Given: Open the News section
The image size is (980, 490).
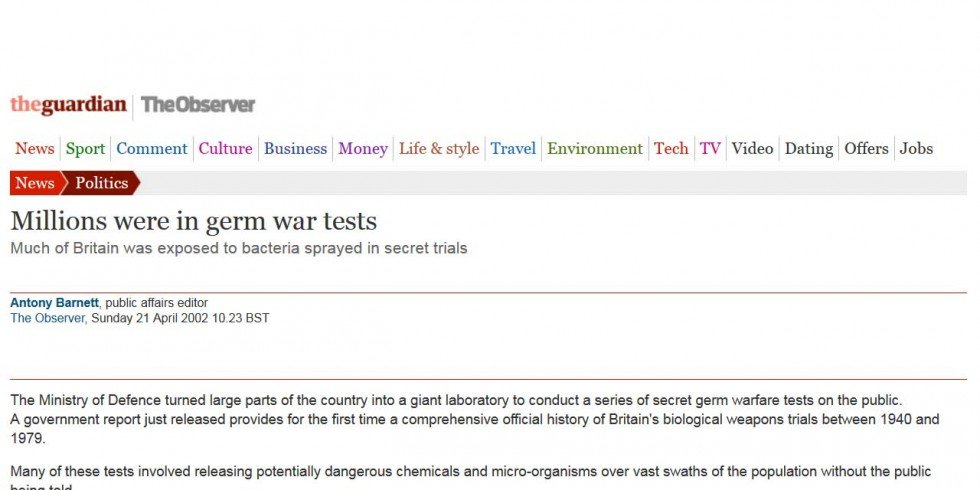Looking at the screenshot, I should tap(34, 149).
